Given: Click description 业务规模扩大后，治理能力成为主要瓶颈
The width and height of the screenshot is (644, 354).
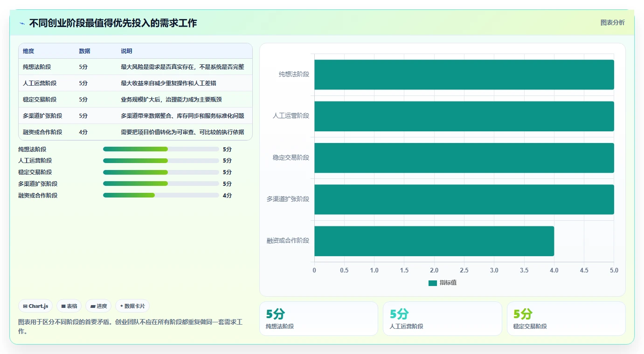Looking at the screenshot, I should click(x=171, y=100).
